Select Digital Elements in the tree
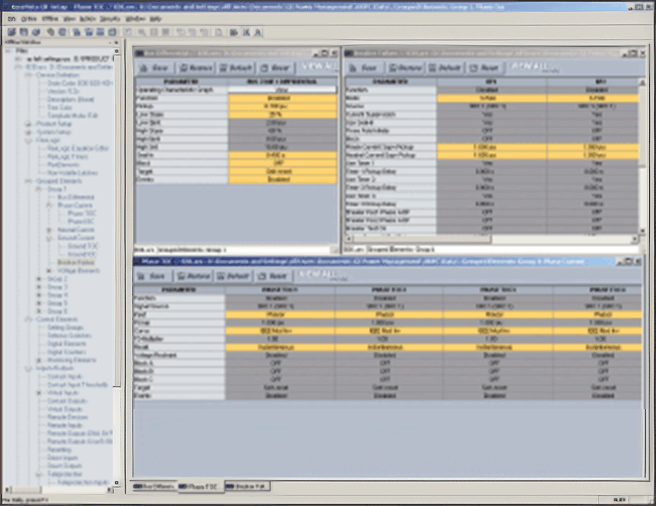The width and height of the screenshot is (656, 506). [x=67, y=344]
